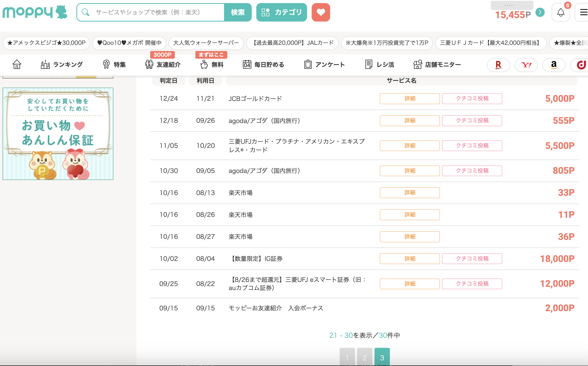
Task: Click the アメックスビジゴ 30,000P promo chip
Action: point(46,43)
